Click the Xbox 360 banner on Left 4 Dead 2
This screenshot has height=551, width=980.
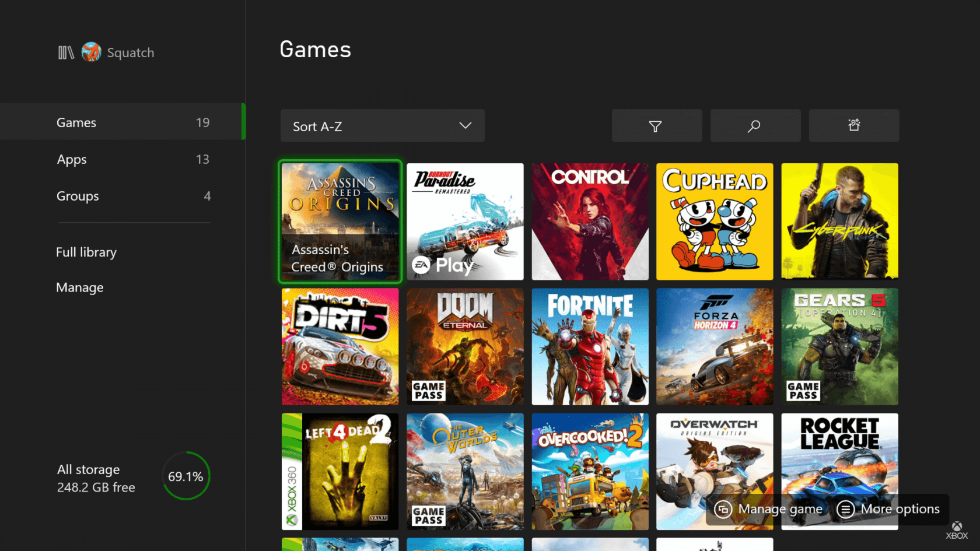tap(292, 472)
